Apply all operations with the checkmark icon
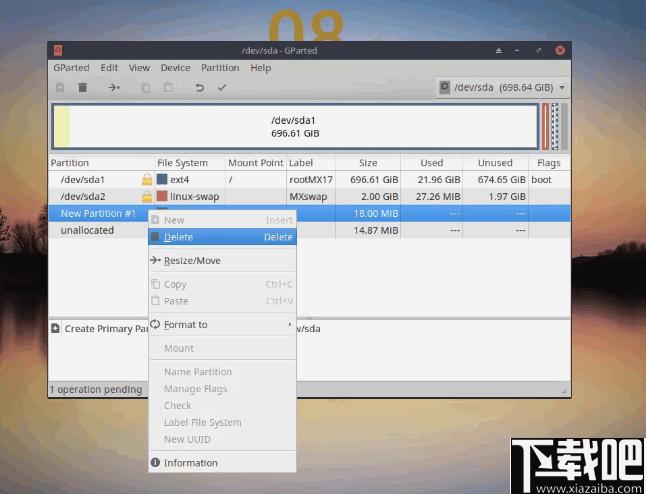The height and width of the screenshot is (494, 646). coord(222,87)
